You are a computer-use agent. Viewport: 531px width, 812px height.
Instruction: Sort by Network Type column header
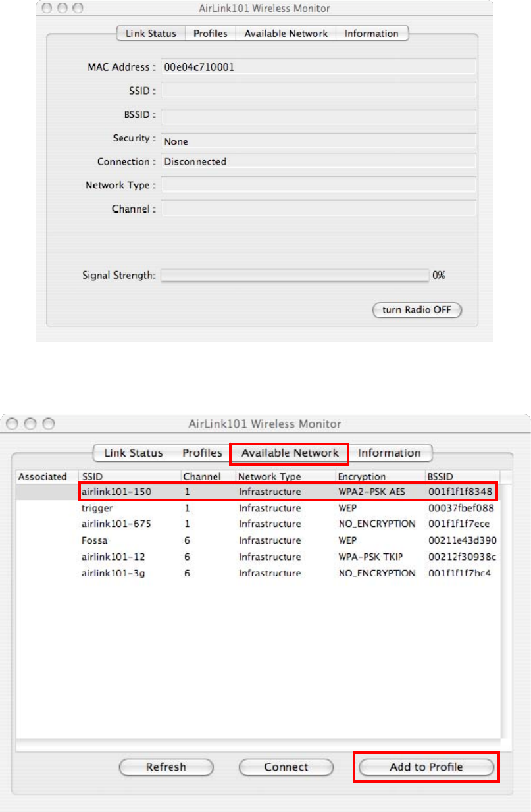[x=286, y=476]
